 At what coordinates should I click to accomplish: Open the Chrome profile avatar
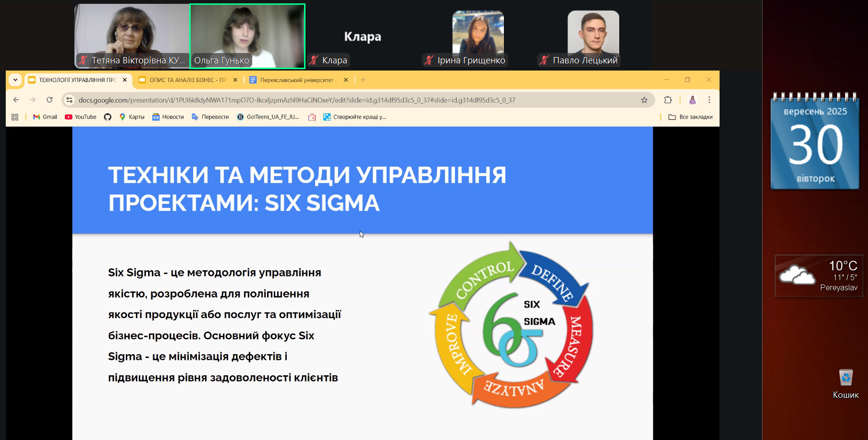(692, 100)
